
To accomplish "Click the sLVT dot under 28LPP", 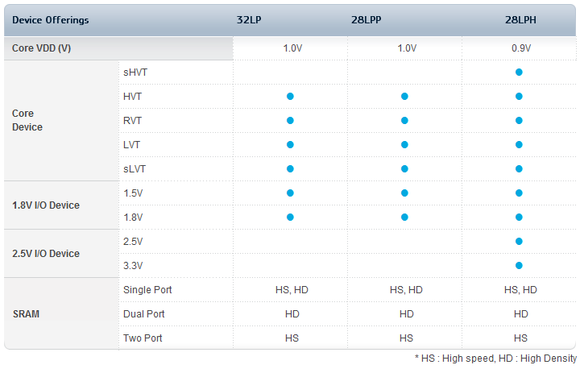I will coord(405,169).
